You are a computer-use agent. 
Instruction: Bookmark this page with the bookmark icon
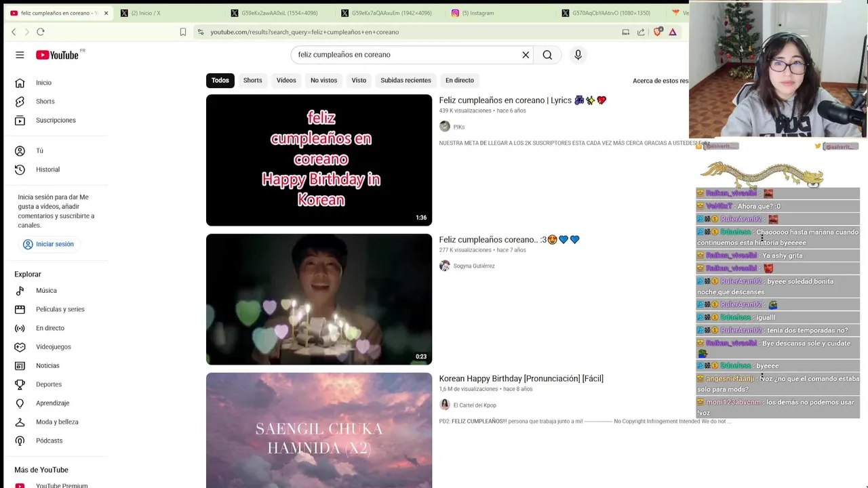pyautogui.click(x=183, y=32)
